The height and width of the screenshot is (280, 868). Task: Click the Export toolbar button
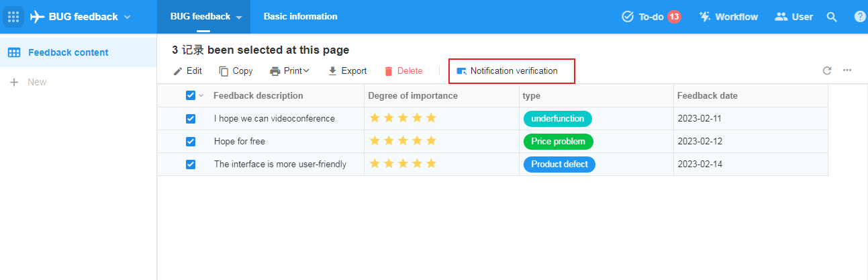pyautogui.click(x=347, y=71)
